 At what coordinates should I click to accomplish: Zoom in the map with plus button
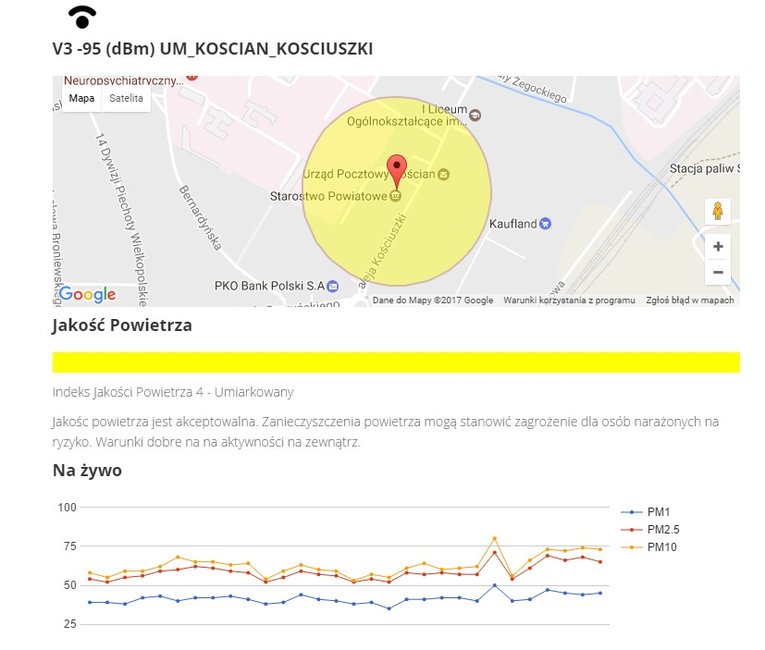[717, 246]
